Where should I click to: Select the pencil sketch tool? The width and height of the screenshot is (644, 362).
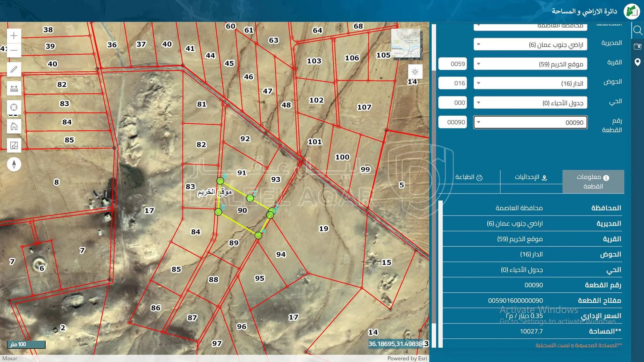(14, 69)
